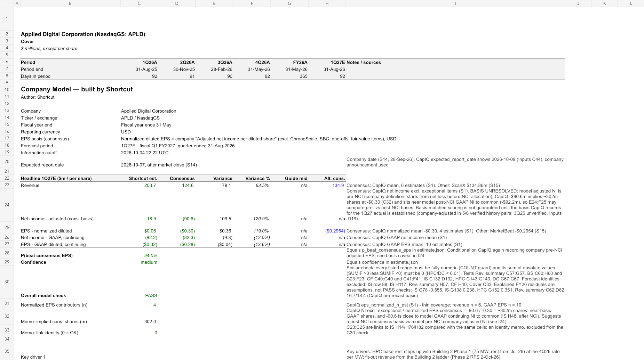Select the 'Notes / sources' header cell
Screen dimensions: 644x360
364,62
